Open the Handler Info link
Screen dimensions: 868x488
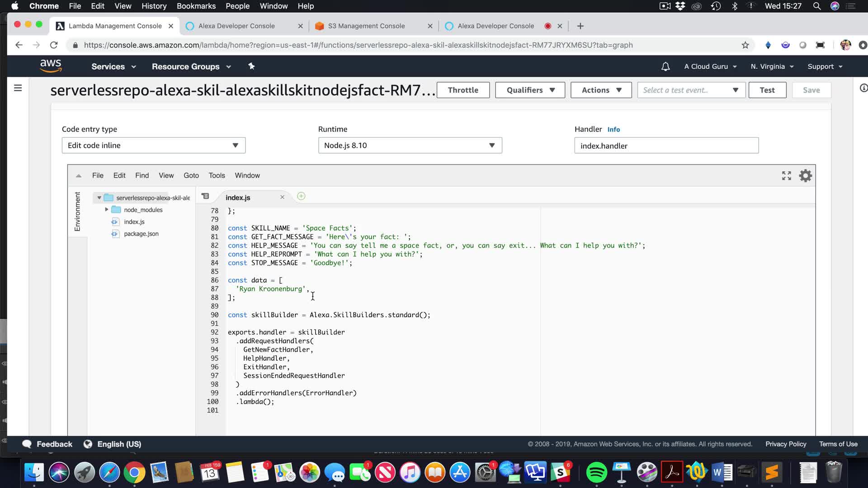[613, 130]
